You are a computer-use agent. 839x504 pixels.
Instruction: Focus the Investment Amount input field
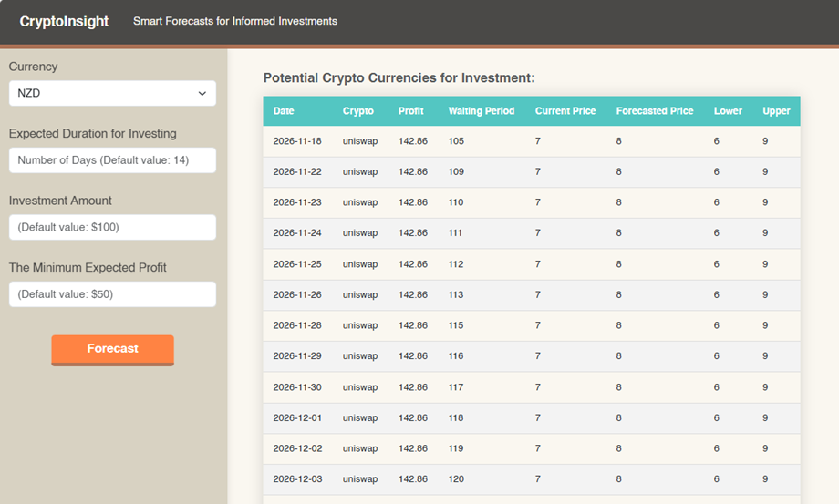112,227
